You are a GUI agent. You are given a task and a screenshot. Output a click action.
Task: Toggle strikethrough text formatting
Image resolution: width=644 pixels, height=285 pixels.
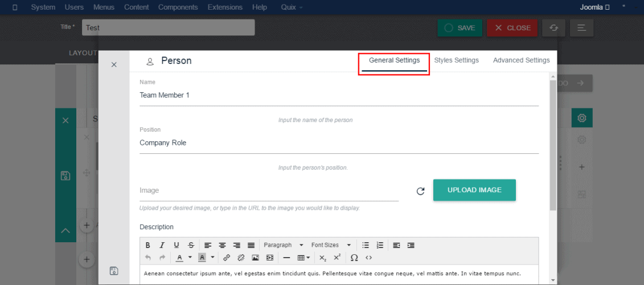[191, 245]
